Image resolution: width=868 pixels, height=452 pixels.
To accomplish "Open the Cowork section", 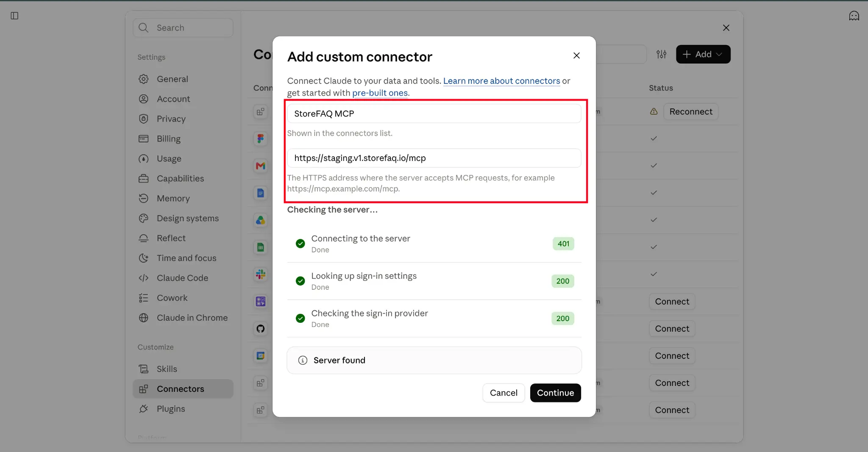I will click(x=183, y=298).
